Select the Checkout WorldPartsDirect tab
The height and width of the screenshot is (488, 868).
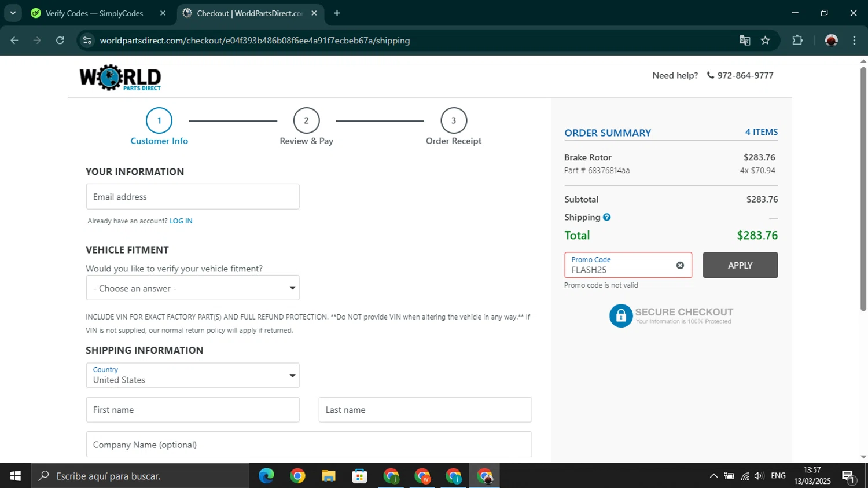(249, 13)
